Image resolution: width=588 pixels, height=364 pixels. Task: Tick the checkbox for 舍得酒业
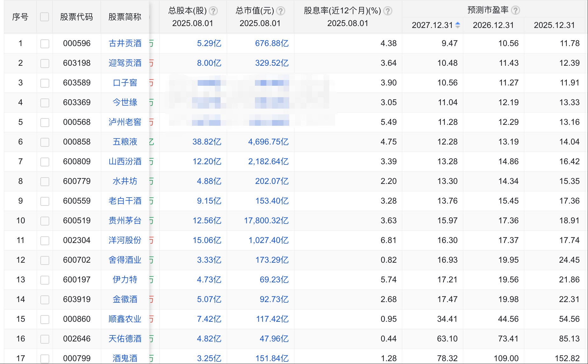click(45, 260)
